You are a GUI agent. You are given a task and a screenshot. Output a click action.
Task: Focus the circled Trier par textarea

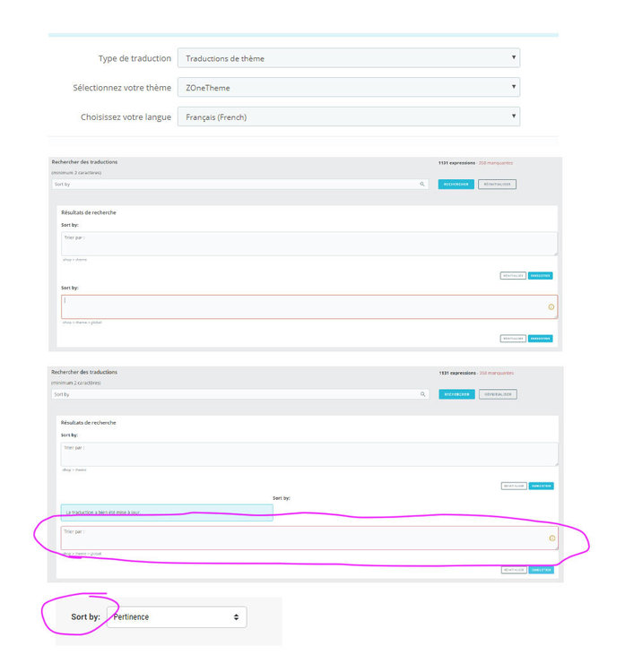(309, 538)
